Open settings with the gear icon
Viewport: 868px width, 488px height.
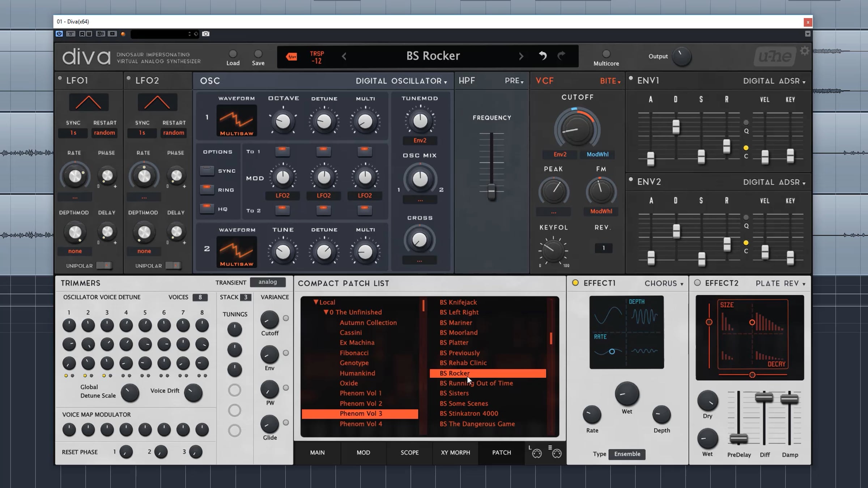click(x=804, y=51)
